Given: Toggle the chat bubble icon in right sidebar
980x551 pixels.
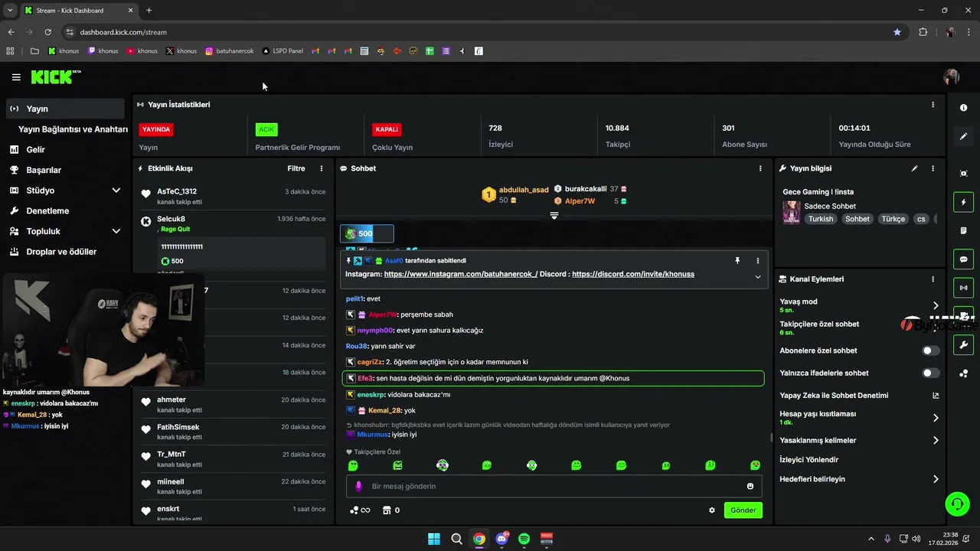Looking at the screenshot, I should [x=963, y=259].
